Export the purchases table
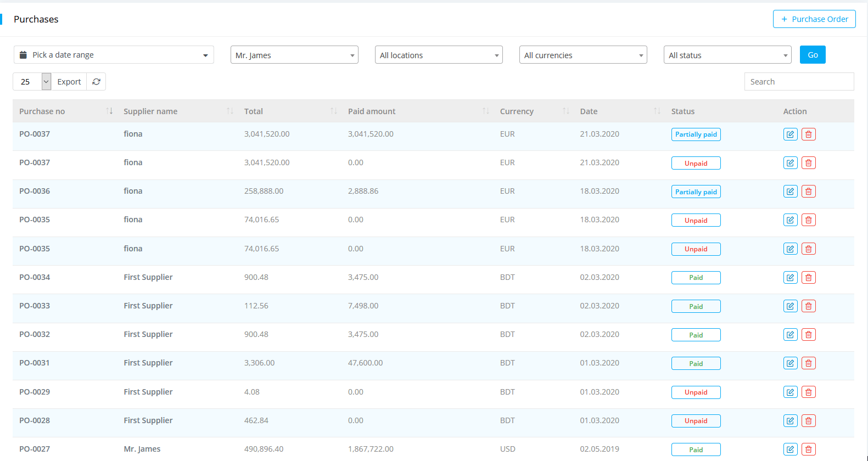The height and width of the screenshot is (461, 868). point(69,82)
